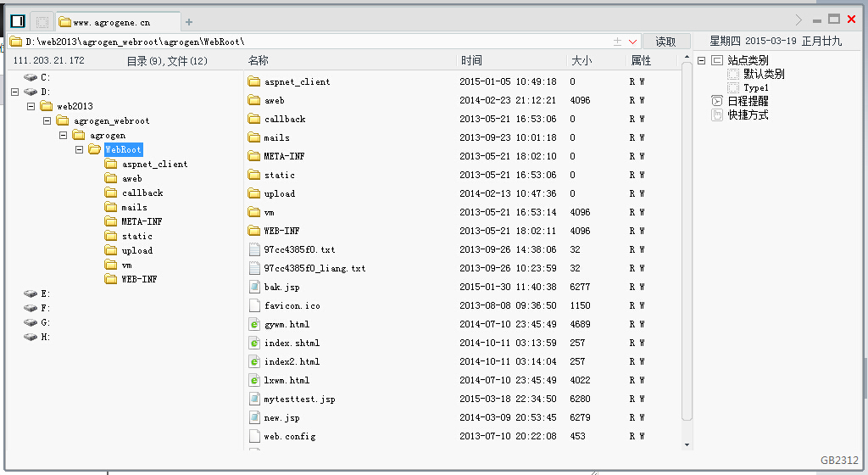Collapse the D: drive tree node

(x=15, y=92)
